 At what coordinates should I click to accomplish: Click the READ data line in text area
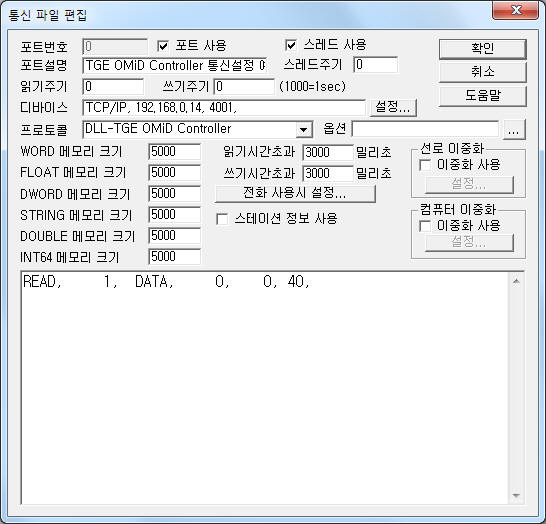pyautogui.click(x=166, y=281)
